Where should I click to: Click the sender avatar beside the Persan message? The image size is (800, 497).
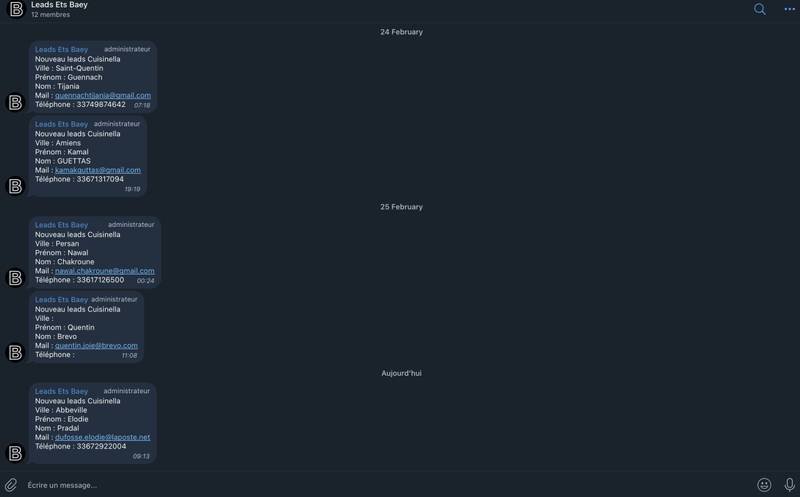coord(15,278)
